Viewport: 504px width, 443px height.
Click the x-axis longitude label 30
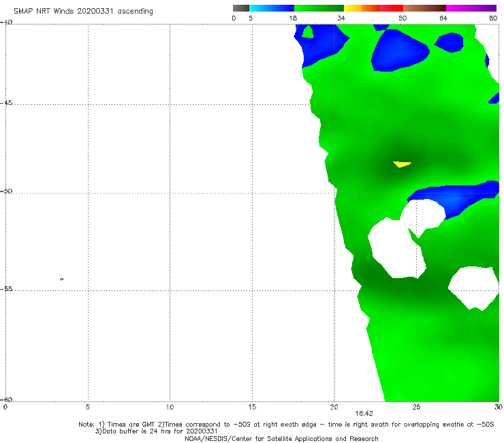tap(499, 408)
